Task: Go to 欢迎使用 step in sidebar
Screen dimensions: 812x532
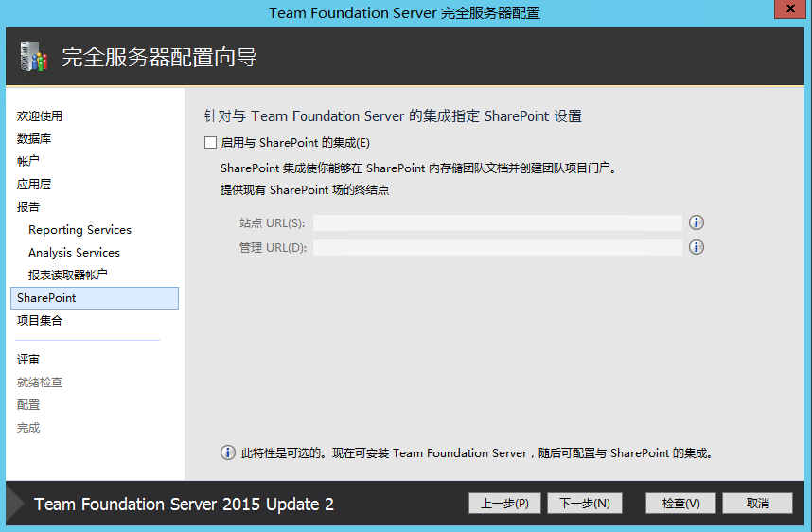Action: (x=40, y=116)
